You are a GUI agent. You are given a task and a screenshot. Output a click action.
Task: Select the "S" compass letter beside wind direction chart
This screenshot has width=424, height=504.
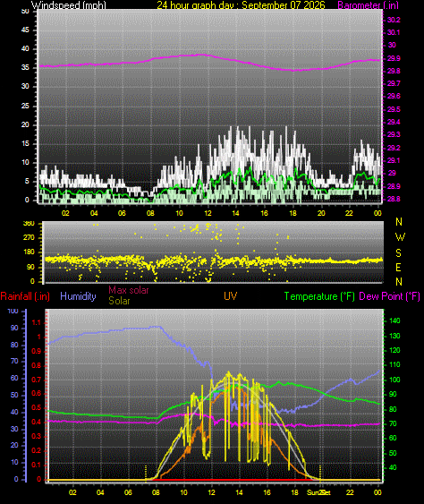tap(398, 253)
